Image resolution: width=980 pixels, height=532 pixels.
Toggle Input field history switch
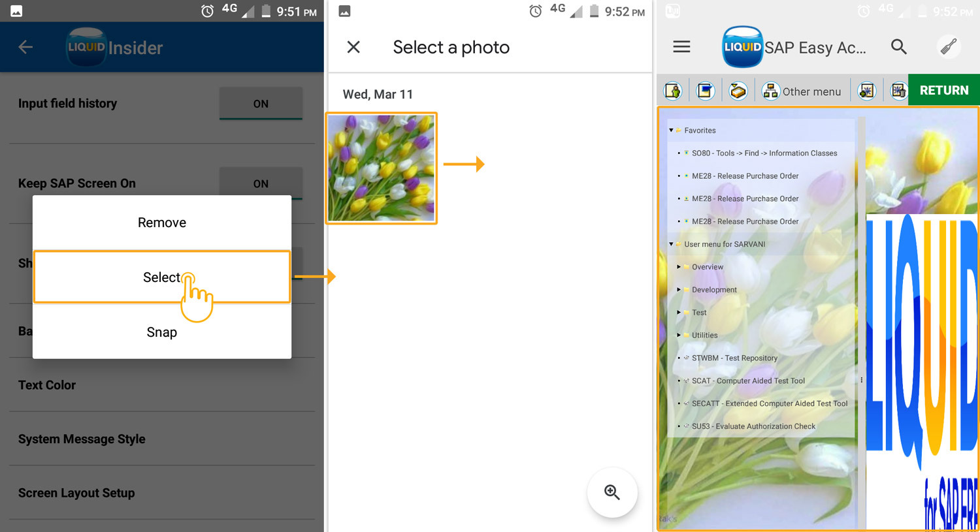261,104
